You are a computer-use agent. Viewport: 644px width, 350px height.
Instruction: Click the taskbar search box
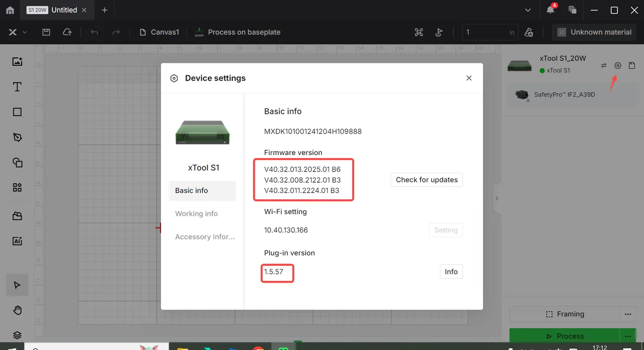coord(96,347)
